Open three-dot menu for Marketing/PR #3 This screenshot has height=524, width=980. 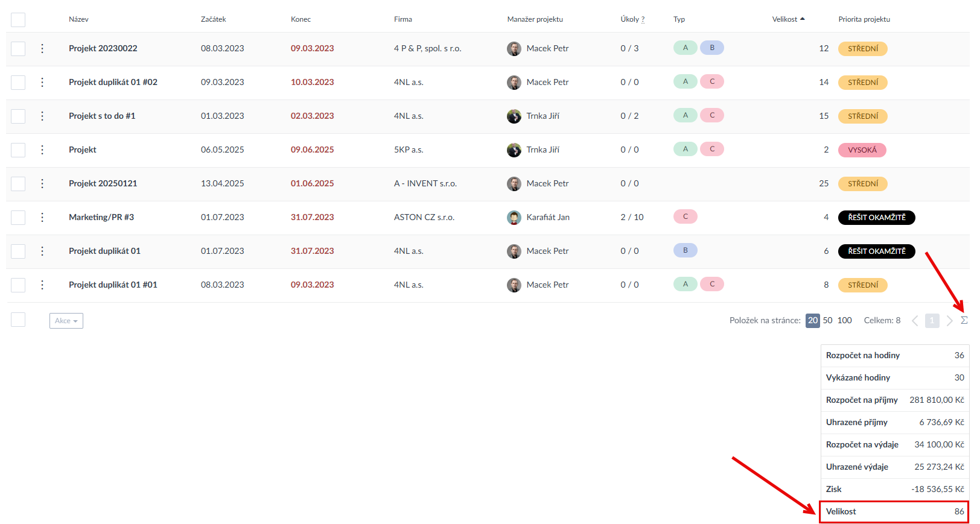[x=42, y=217]
